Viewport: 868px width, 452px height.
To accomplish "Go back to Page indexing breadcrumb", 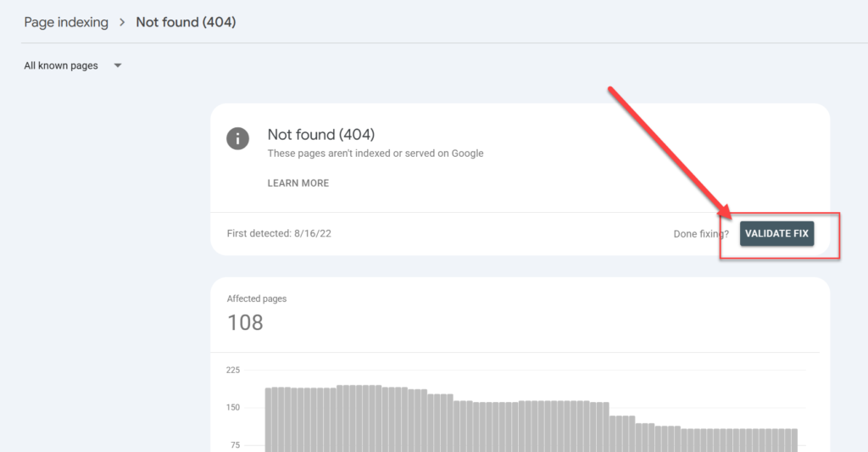I will click(x=66, y=22).
